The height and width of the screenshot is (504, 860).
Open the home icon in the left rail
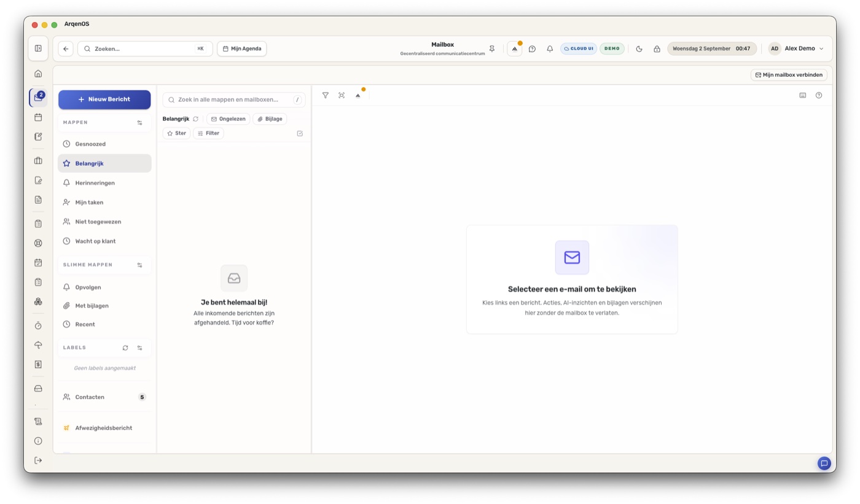click(38, 74)
